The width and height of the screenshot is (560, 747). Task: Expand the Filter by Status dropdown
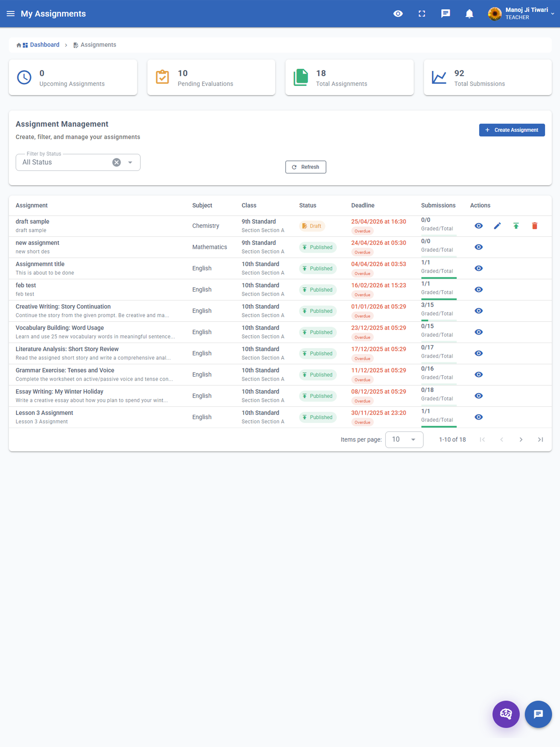tap(130, 162)
